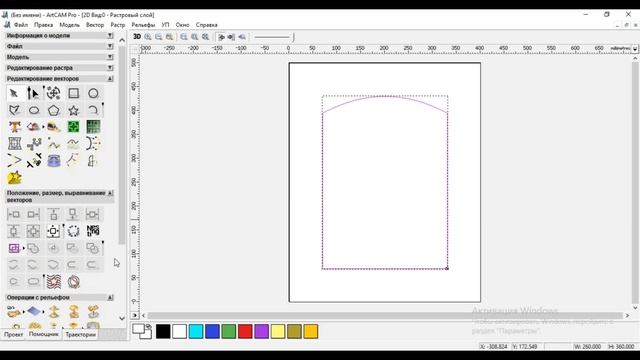The image size is (640, 360).
Task: Switch to the 'Проект' tab
Action: pos(13,334)
